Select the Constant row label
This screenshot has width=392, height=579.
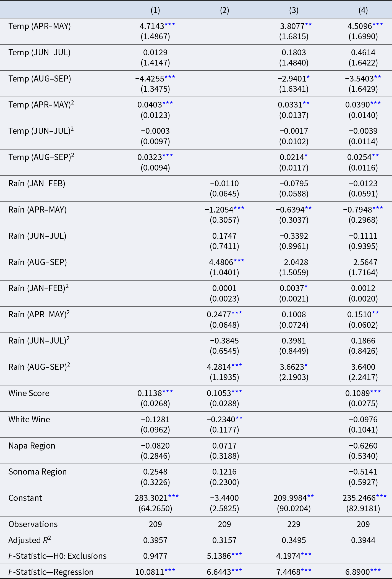pyautogui.click(x=25, y=498)
